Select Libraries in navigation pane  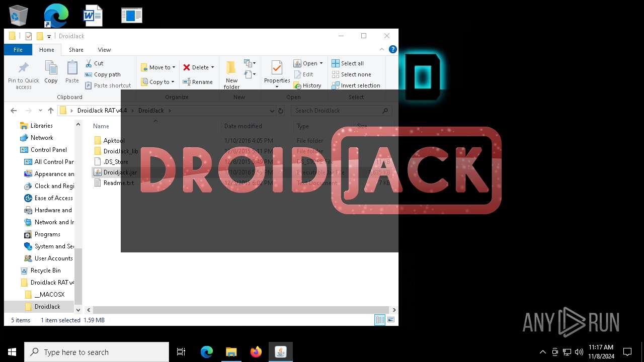pyautogui.click(x=41, y=126)
